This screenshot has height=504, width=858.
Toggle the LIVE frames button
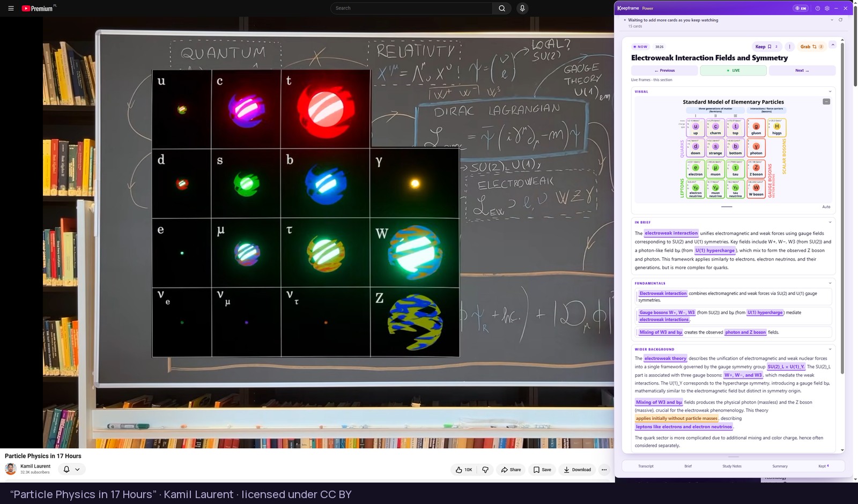pos(733,70)
